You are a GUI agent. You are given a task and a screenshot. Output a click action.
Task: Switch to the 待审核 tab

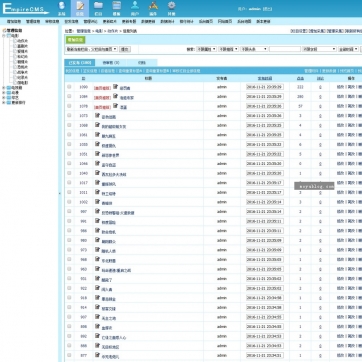point(111,63)
